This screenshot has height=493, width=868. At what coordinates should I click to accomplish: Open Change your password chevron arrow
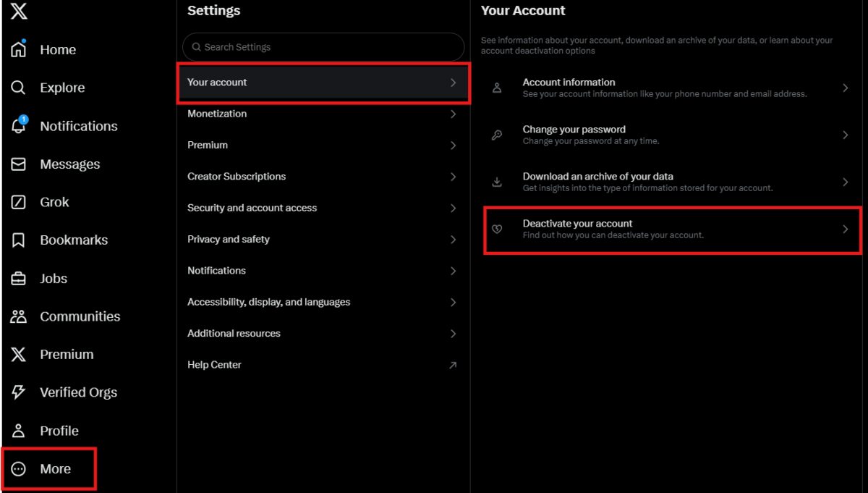845,135
